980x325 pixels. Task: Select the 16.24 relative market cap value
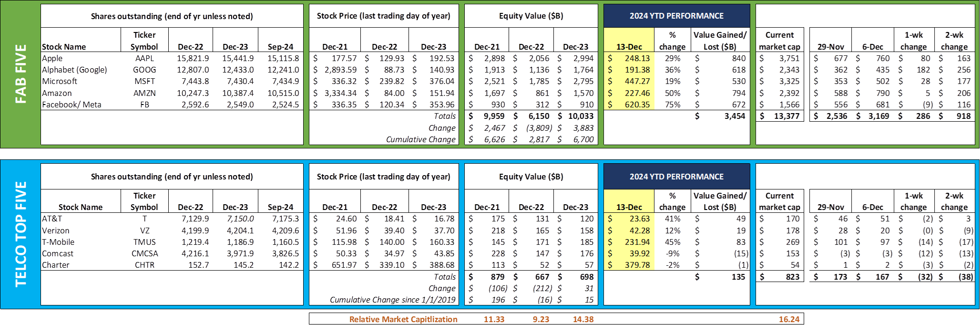pyautogui.click(x=789, y=319)
